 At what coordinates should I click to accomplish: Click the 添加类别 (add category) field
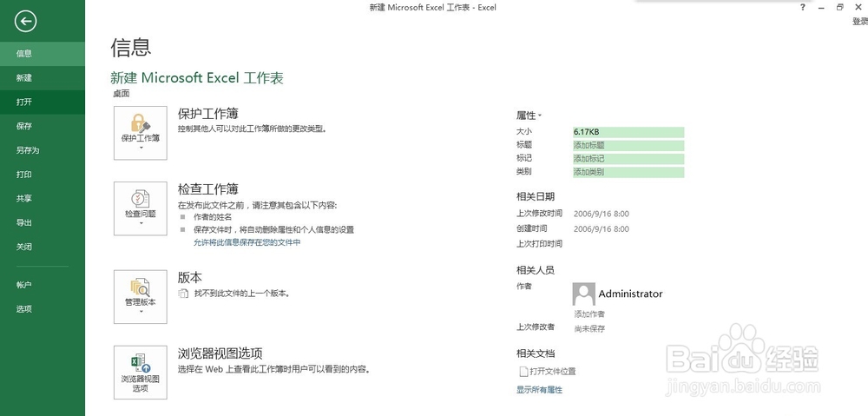click(628, 172)
